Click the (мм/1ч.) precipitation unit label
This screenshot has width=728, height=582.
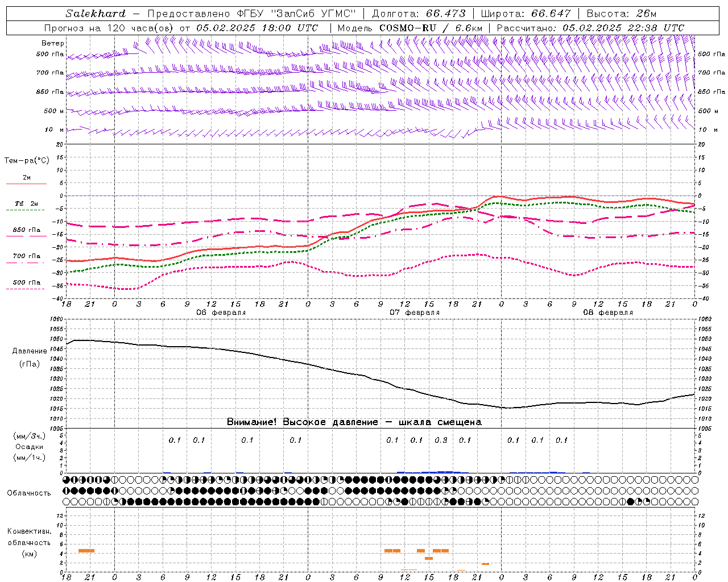click(29, 458)
